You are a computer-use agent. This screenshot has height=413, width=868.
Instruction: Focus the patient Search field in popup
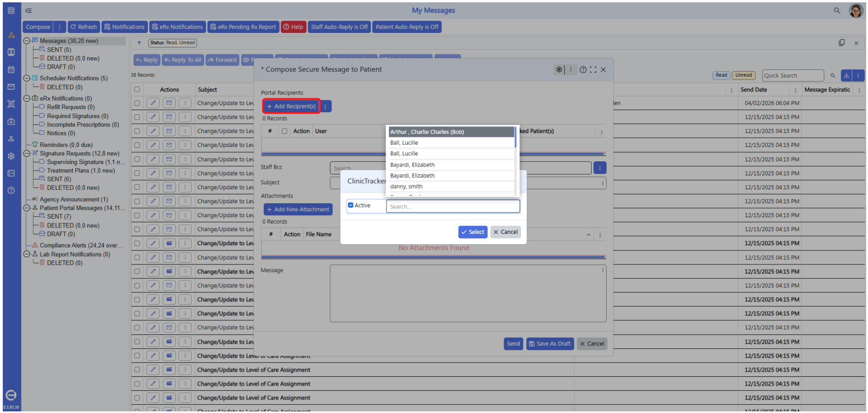tap(453, 206)
